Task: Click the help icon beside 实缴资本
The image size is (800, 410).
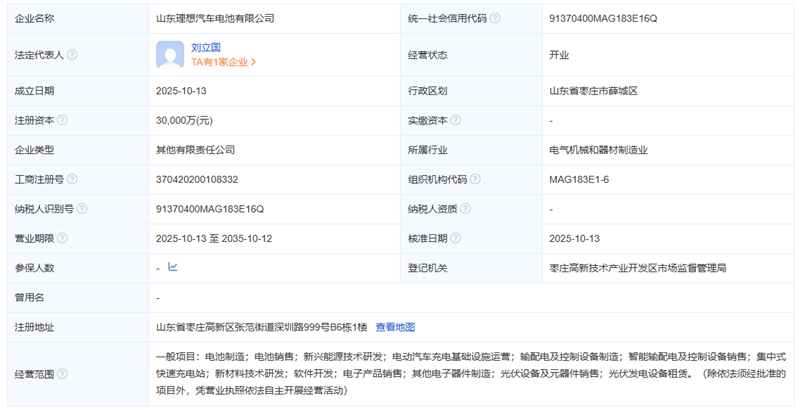Action: click(455, 121)
